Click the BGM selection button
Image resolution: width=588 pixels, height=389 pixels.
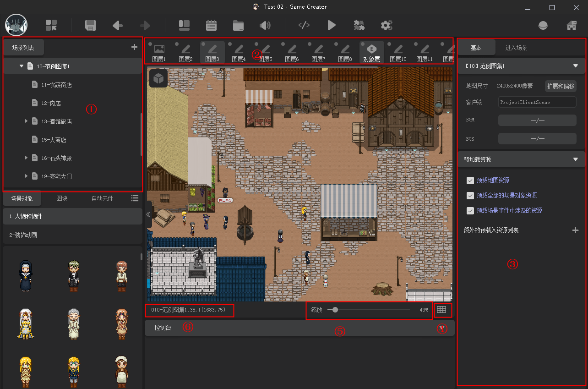(x=537, y=121)
